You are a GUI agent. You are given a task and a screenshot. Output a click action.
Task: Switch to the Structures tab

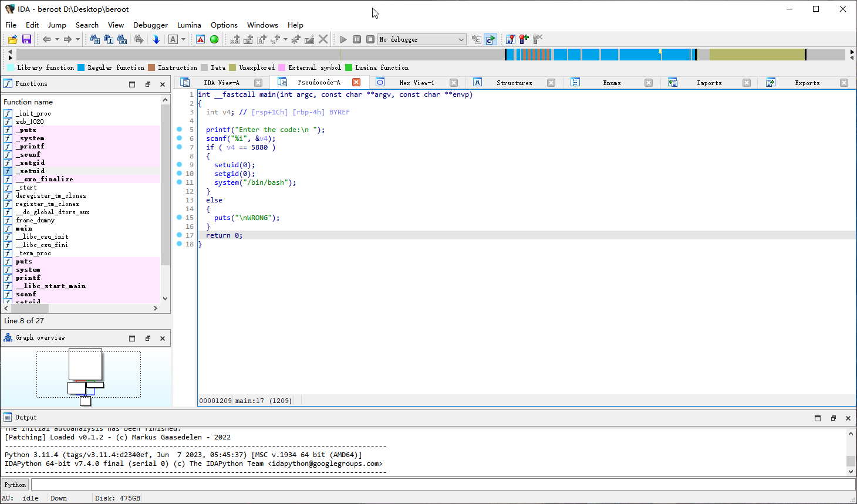(x=514, y=83)
